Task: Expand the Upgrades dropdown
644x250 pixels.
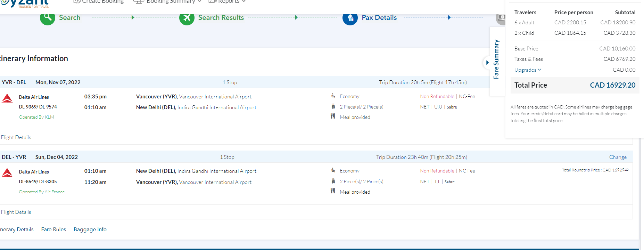Action: point(528,70)
